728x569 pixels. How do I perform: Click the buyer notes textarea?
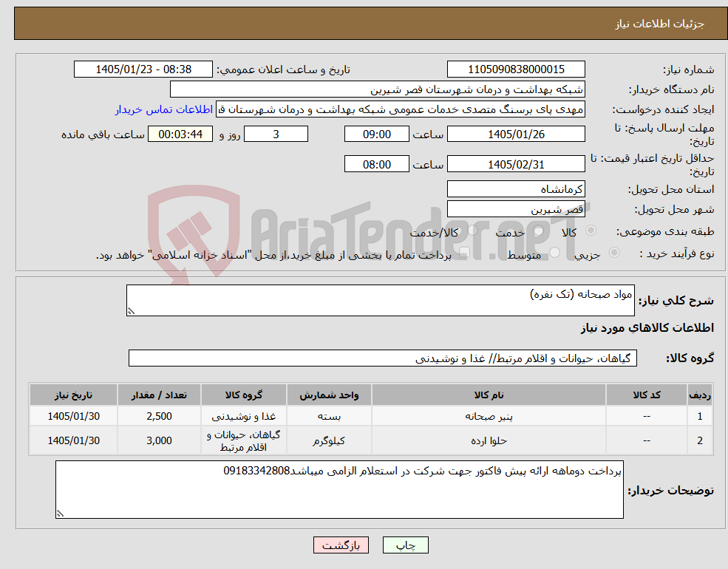(x=339, y=490)
